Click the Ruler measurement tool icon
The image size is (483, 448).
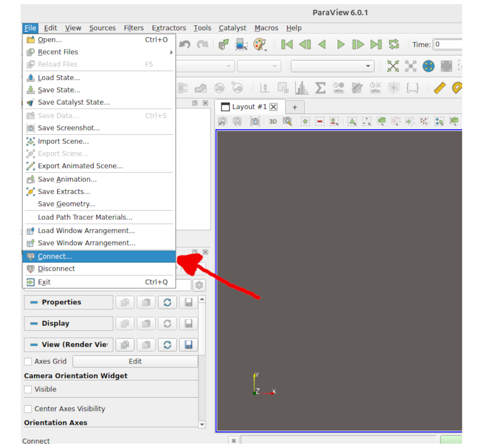click(439, 88)
